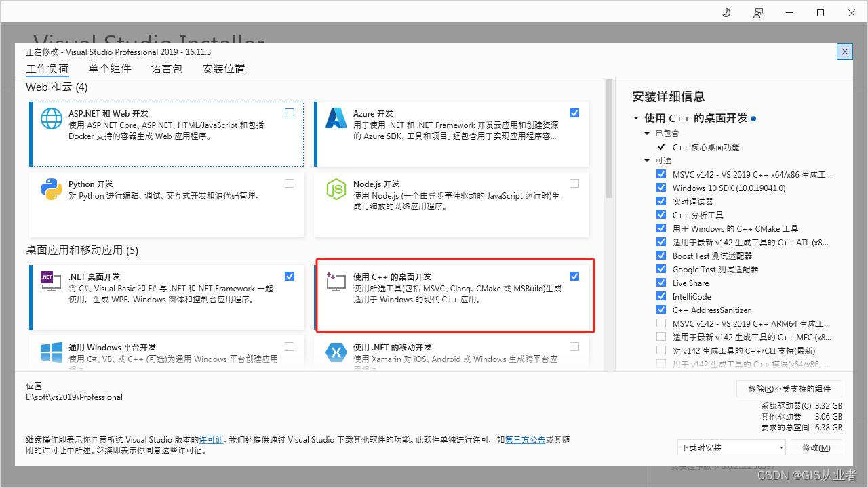The height and width of the screenshot is (488, 868).
Task: Open the 第三方公告 link
Action: tap(526, 440)
